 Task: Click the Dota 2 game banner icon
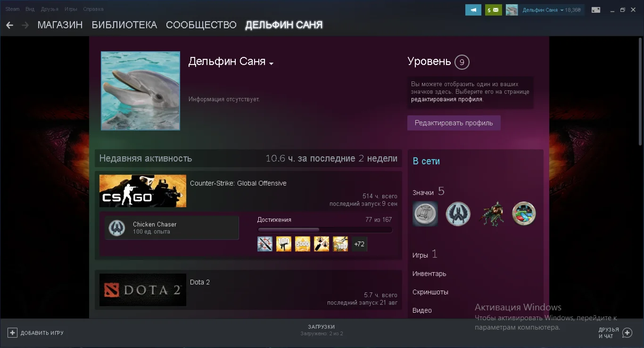[x=142, y=290]
